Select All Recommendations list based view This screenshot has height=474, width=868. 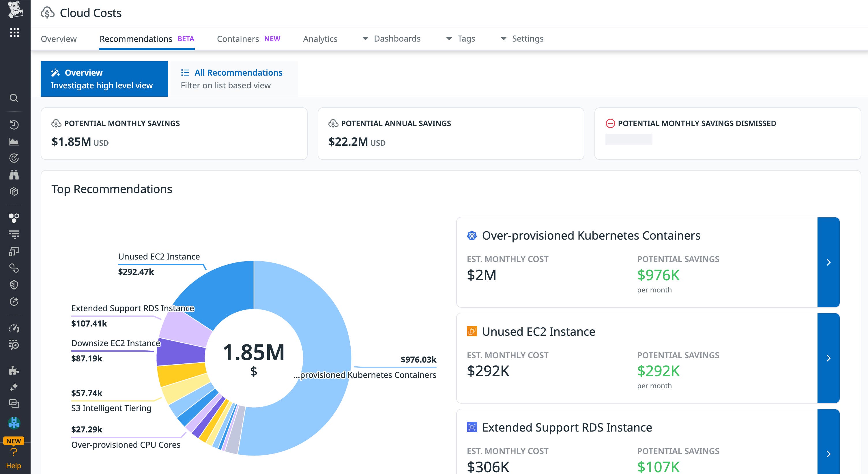click(x=233, y=79)
